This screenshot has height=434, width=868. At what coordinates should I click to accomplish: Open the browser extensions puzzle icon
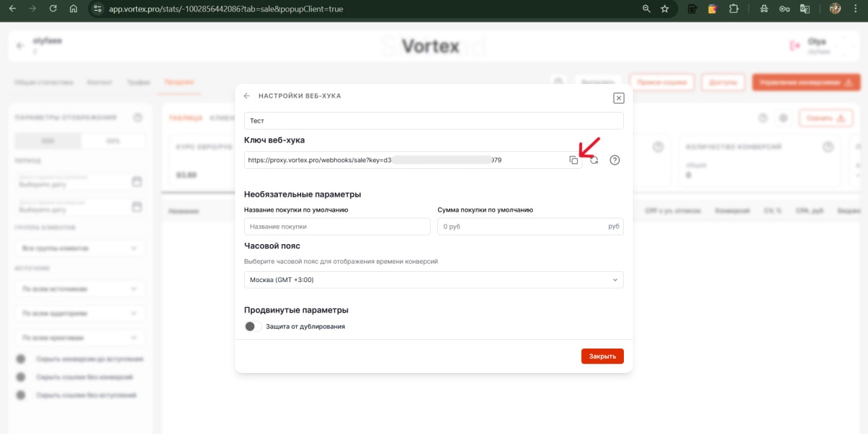click(733, 9)
